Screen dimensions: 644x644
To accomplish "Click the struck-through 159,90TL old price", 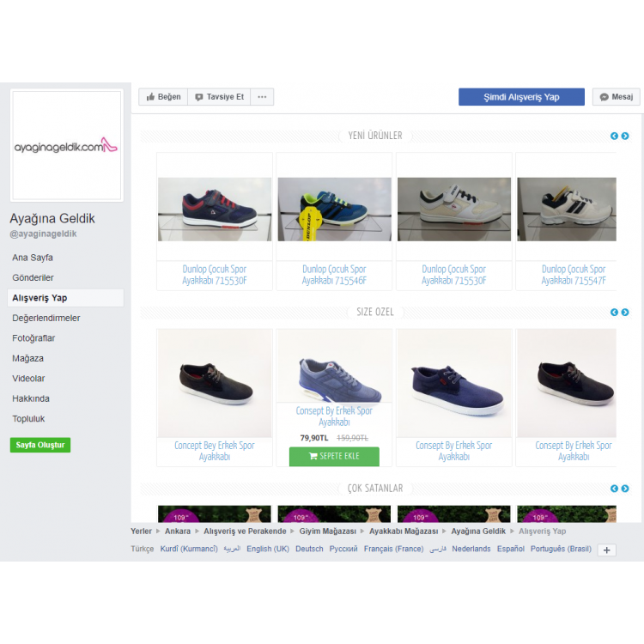I will (x=352, y=438).
